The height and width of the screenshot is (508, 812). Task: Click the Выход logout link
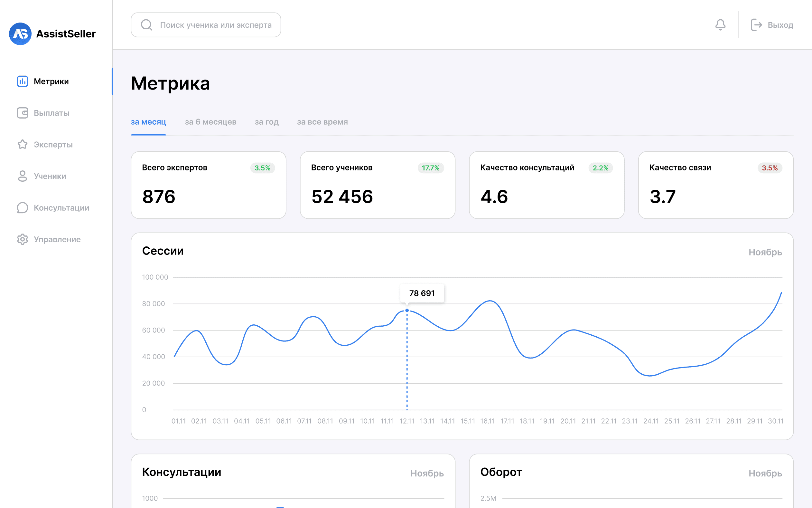pos(772,25)
